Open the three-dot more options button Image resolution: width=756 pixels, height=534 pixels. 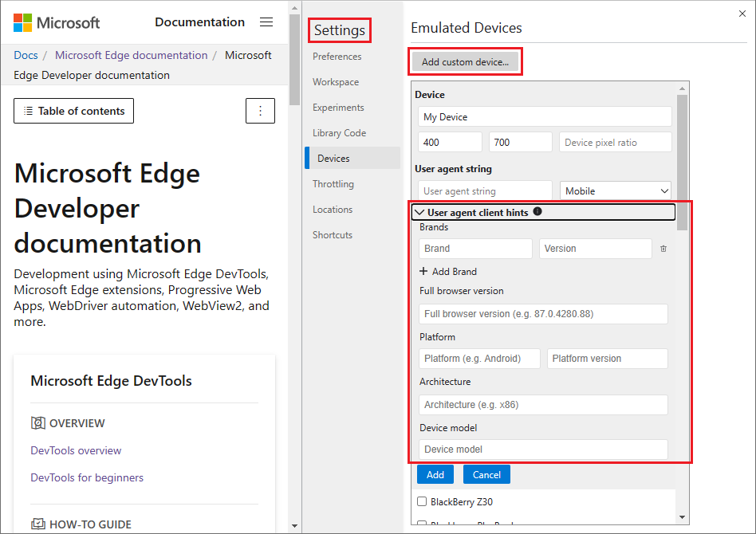(x=260, y=111)
